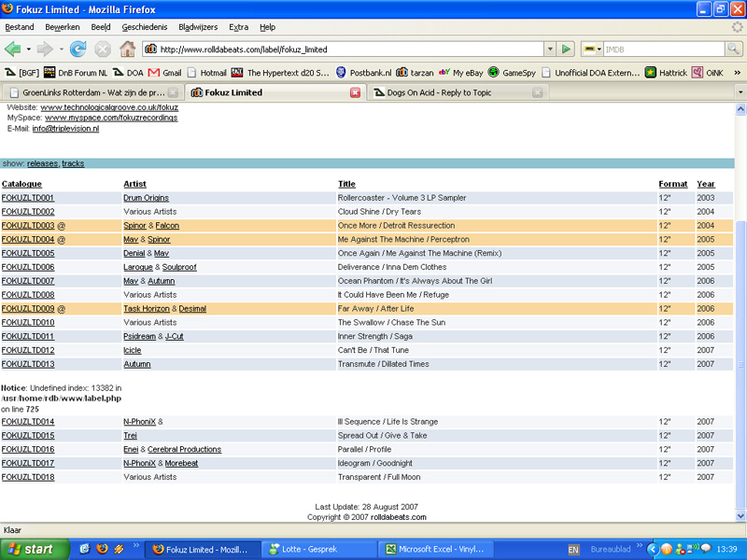The height and width of the screenshot is (560, 747).
Task: Open the Cerebral Productions artist link
Action: tap(184, 450)
